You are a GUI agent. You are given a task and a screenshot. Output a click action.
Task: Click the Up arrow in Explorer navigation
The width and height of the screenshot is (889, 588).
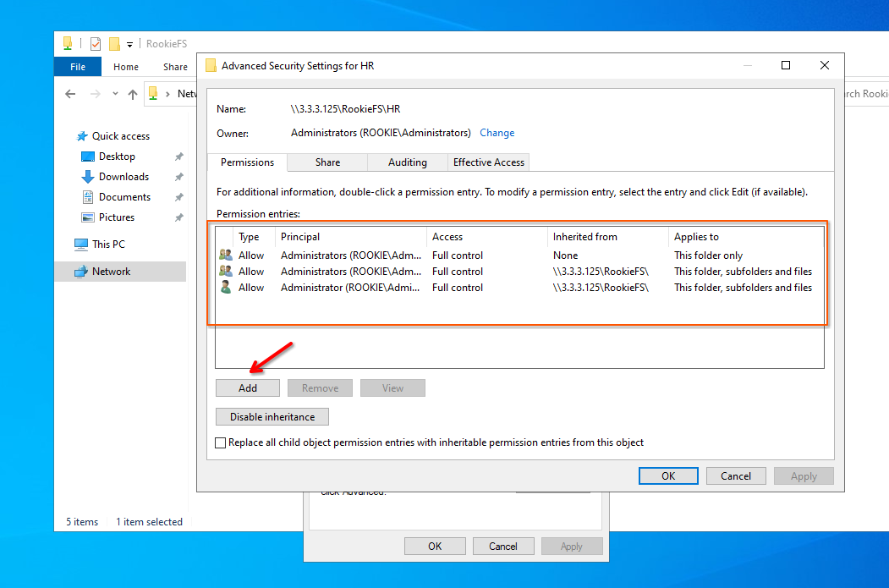pos(133,95)
